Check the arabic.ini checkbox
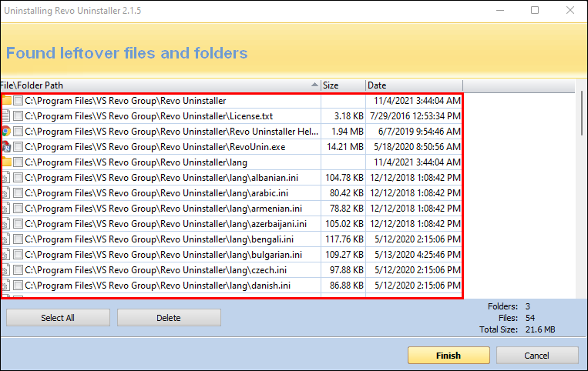The height and width of the screenshot is (371, 588). click(18, 192)
